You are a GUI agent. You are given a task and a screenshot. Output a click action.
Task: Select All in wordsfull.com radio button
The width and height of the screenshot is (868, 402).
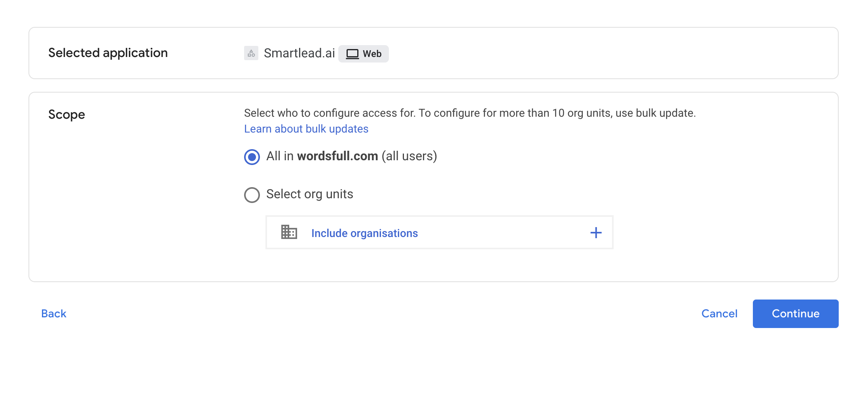[252, 157]
